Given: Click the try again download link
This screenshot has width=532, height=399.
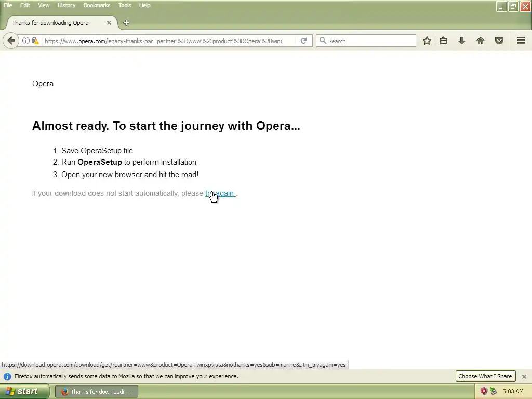Looking at the screenshot, I should tap(220, 193).
